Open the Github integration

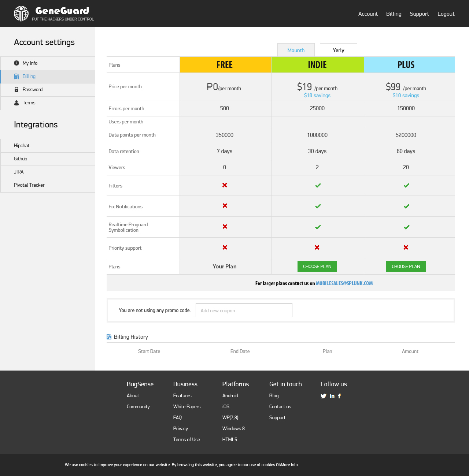(48, 159)
